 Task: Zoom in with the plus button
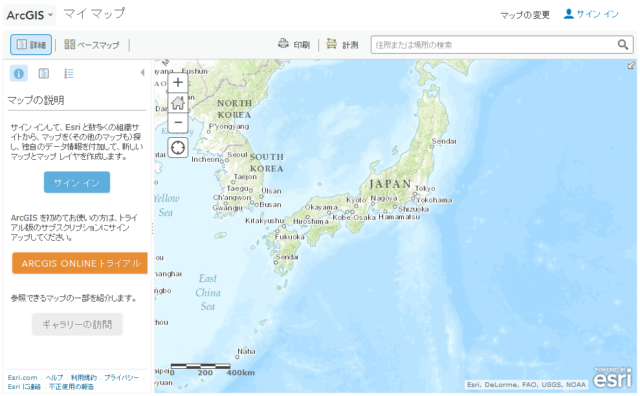178,82
